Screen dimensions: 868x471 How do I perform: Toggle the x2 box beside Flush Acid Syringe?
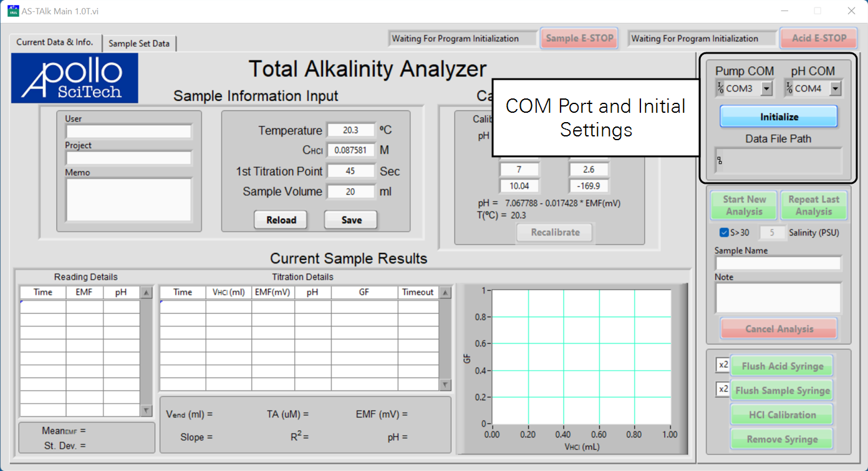[x=723, y=366]
